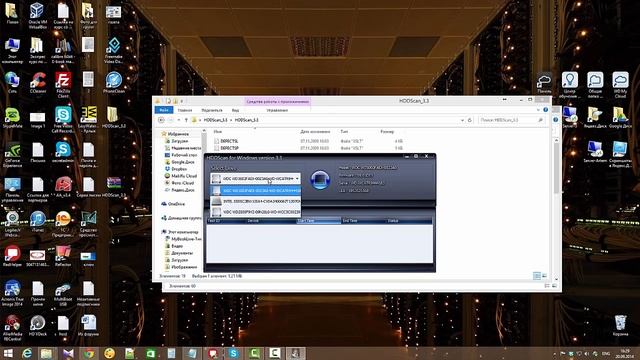This screenshot has height=360, width=640.
Task: Select Google Диск in Explorer sidebar
Action: coord(180,162)
